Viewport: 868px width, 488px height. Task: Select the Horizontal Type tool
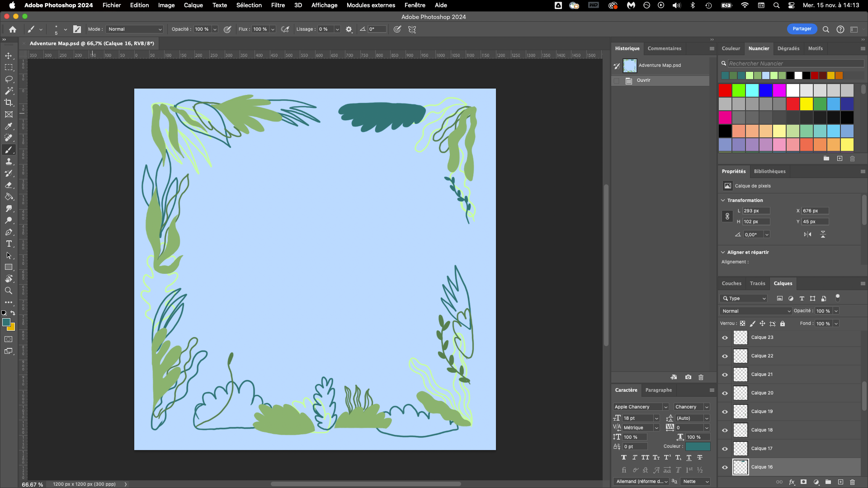pos(9,244)
